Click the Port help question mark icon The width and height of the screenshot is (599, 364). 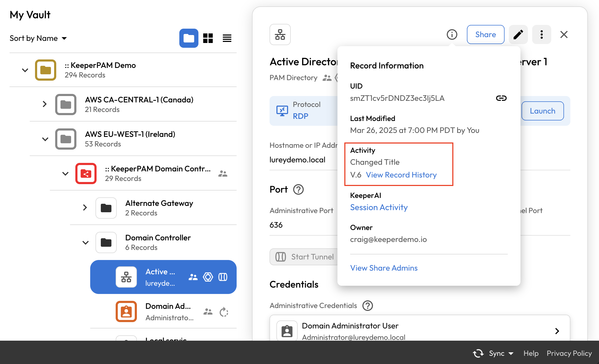[x=298, y=189]
